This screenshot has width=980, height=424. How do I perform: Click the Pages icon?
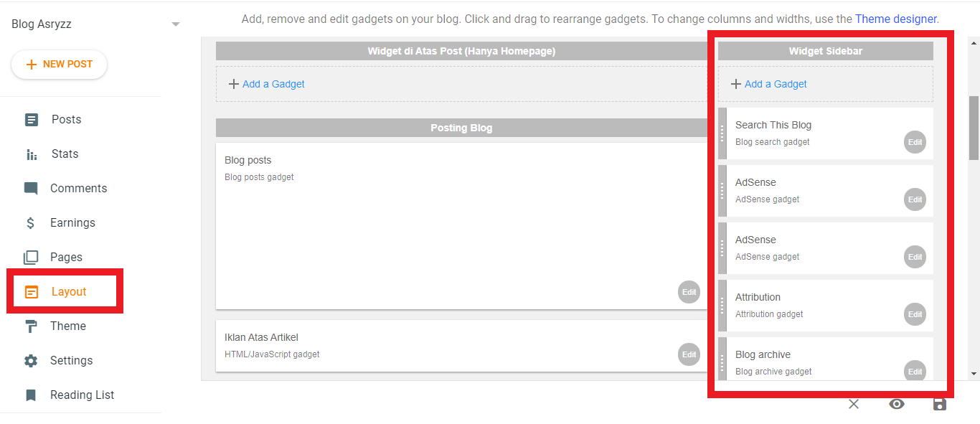(x=31, y=258)
